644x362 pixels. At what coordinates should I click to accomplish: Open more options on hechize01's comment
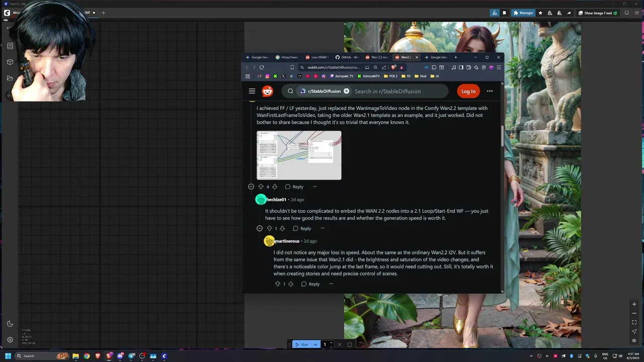coord(323,228)
